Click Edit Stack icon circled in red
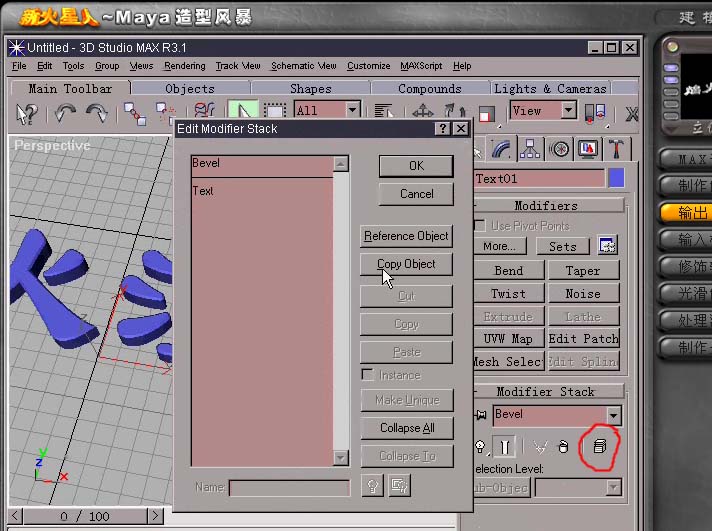Screen dimensions: 712x531 (600, 446)
